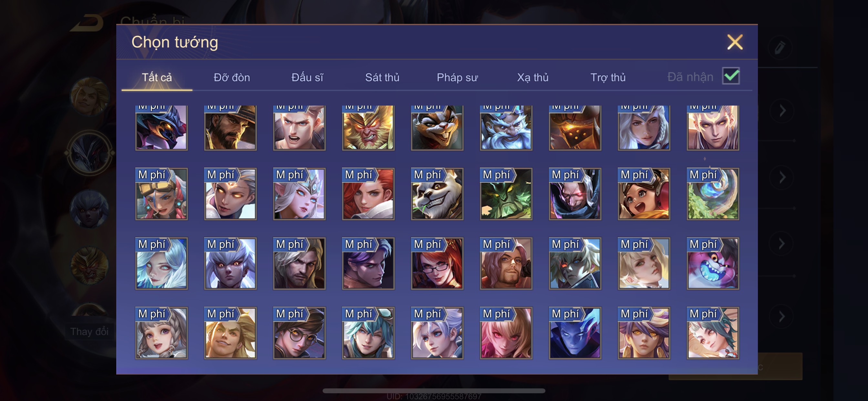The height and width of the screenshot is (401, 868).
Task: Click the Thay đổi button
Action: click(x=89, y=331)
